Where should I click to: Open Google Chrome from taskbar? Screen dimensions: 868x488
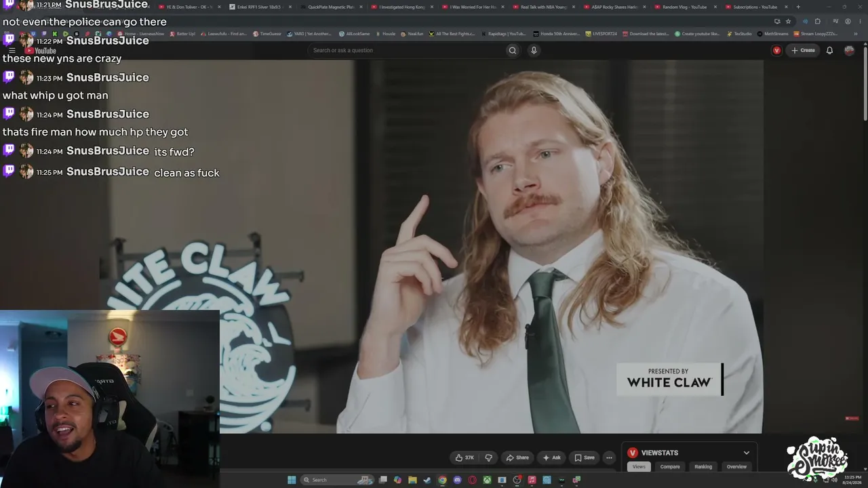point(442,480)
